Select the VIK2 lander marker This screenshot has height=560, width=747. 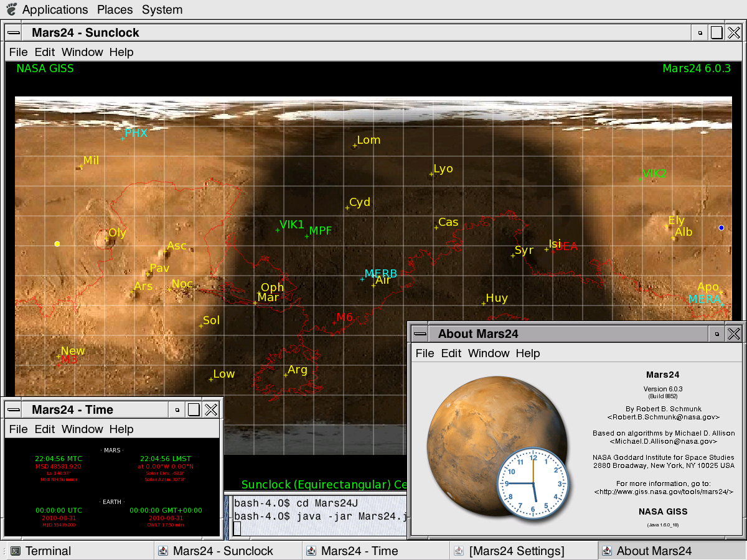point(641,179)
